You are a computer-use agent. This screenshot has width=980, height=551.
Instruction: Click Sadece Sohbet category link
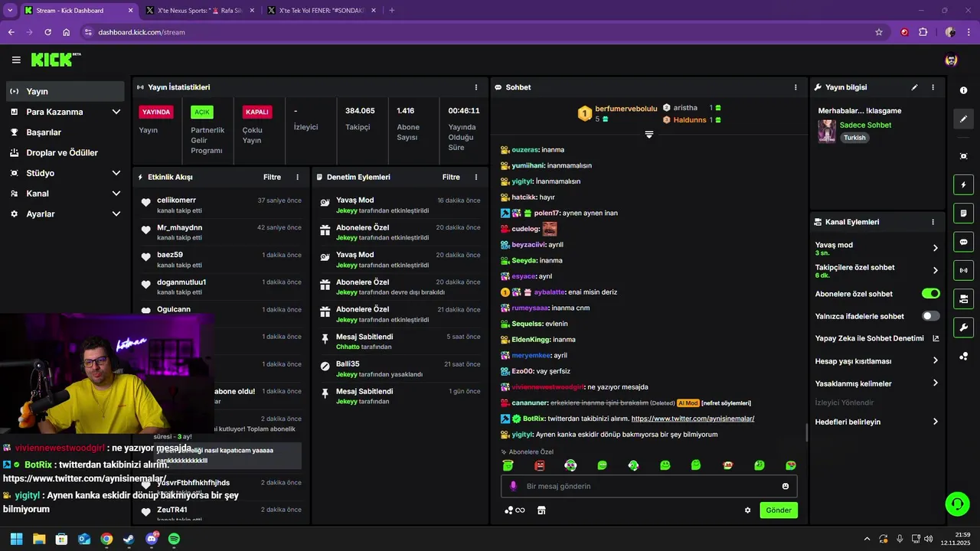[865, 125]
